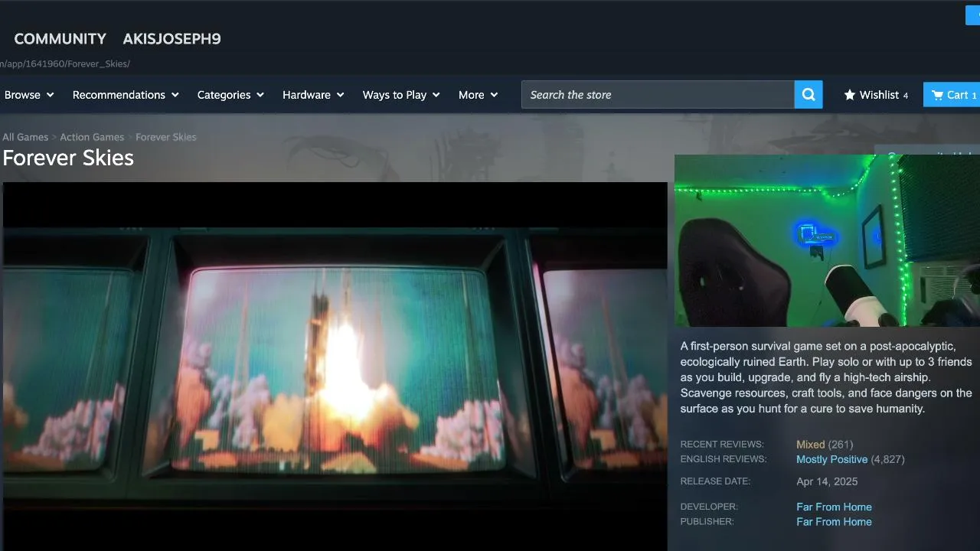
Task: Focus the 'Search the store' field
Action: tap(658, 95)
